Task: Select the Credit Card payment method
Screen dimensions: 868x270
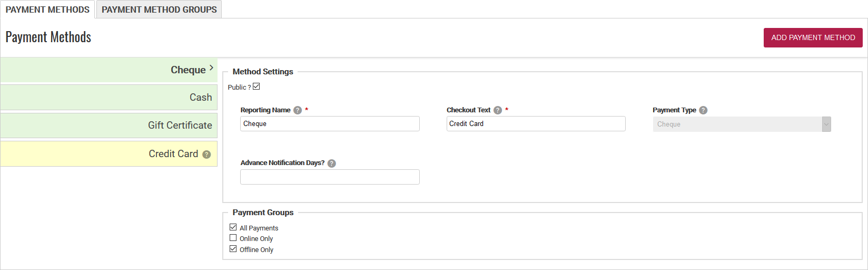Action: click(x=109, y=154)
